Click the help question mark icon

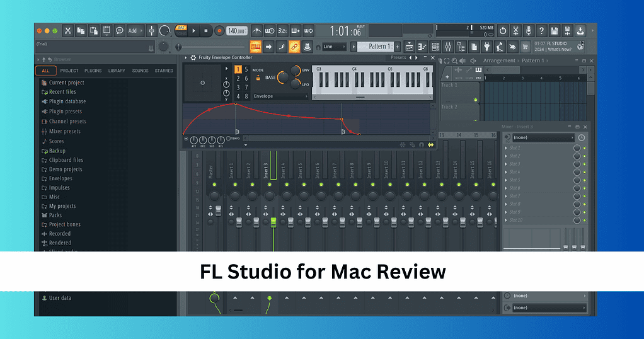coord(541,30)
